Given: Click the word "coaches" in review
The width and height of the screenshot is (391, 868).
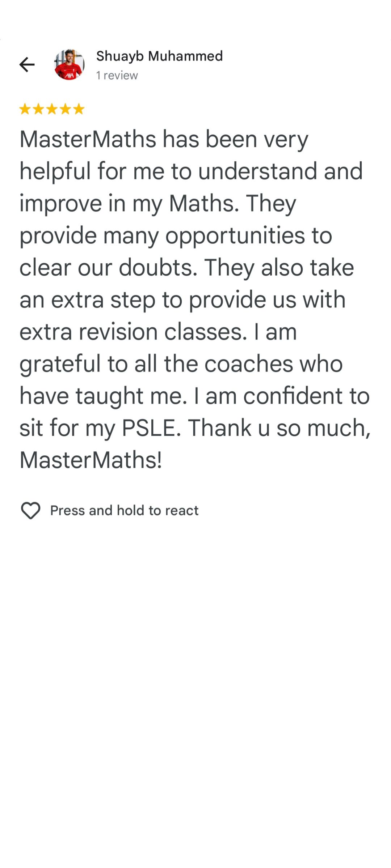Looking at the screenshot, I should [248, 364].
